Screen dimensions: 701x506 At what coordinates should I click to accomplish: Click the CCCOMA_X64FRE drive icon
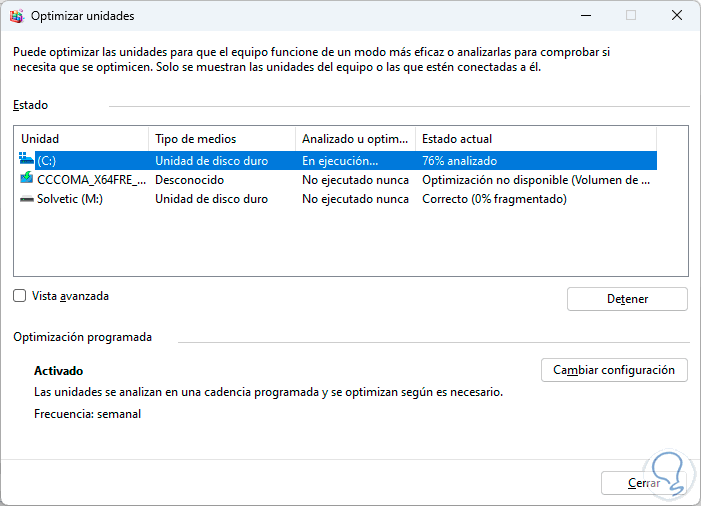[x=27, y=180]
